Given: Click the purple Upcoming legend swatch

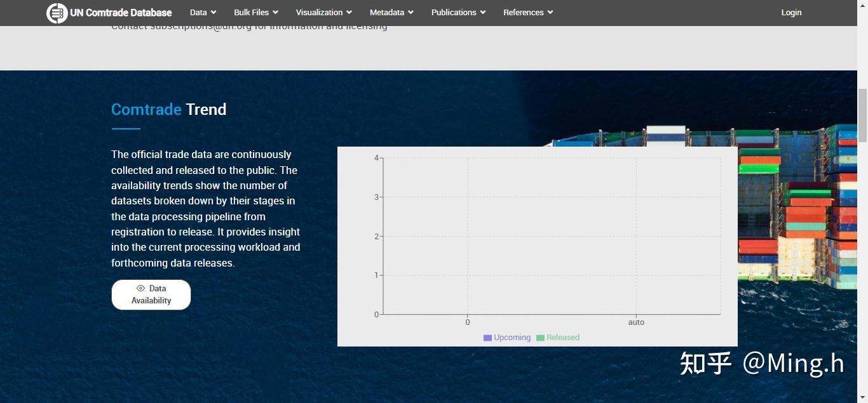Looking at the screenshot, I should click(487, 338).
